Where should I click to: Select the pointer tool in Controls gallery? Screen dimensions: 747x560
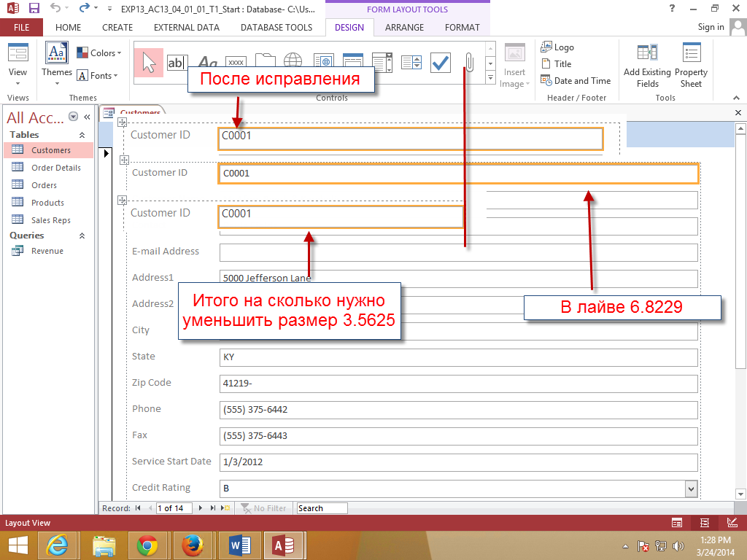(149, 63)
